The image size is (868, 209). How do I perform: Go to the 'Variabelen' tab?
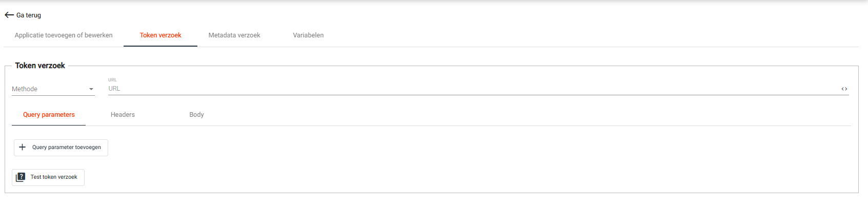click(308, 35)
